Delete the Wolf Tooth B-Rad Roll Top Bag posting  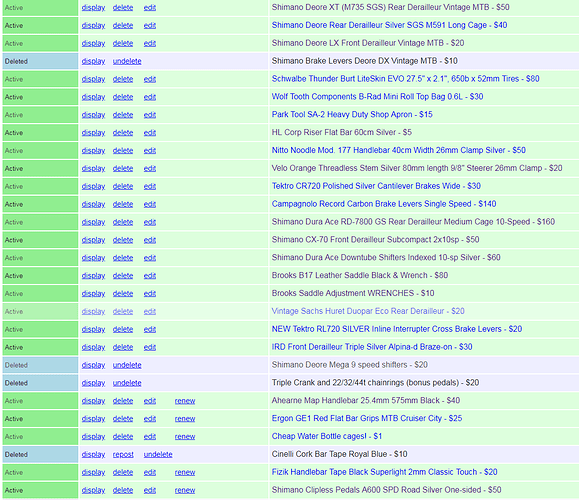coord(123,97)
